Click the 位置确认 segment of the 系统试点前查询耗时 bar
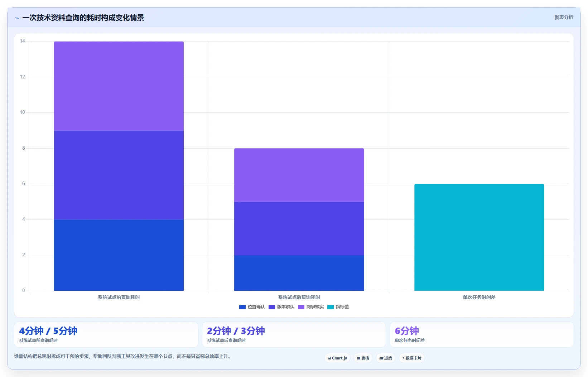588x377 pixels. pyautogui.click(x=119, y=255)
